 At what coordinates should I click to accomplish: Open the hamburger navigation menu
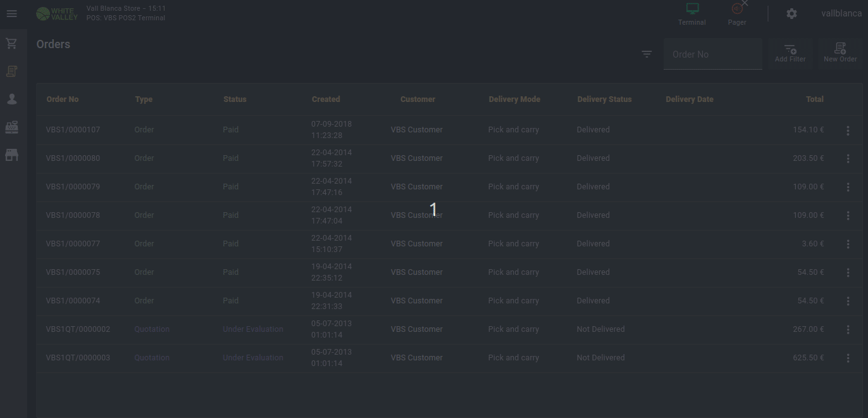11,14
